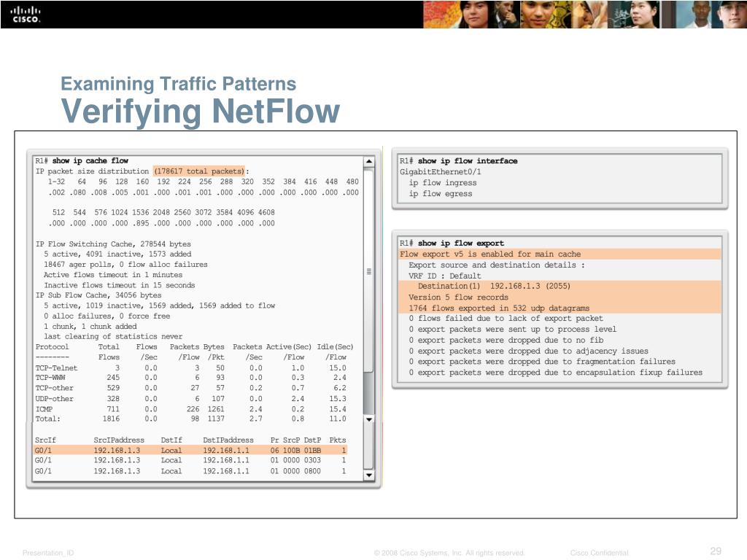Click 'dropped due to adjacency issues' line

(528, 351)
